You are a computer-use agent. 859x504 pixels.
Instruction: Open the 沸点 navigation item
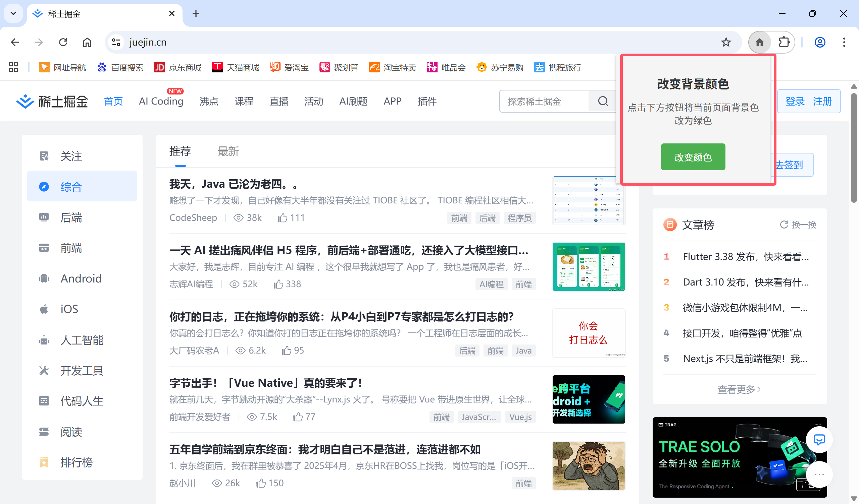[209, 101]
